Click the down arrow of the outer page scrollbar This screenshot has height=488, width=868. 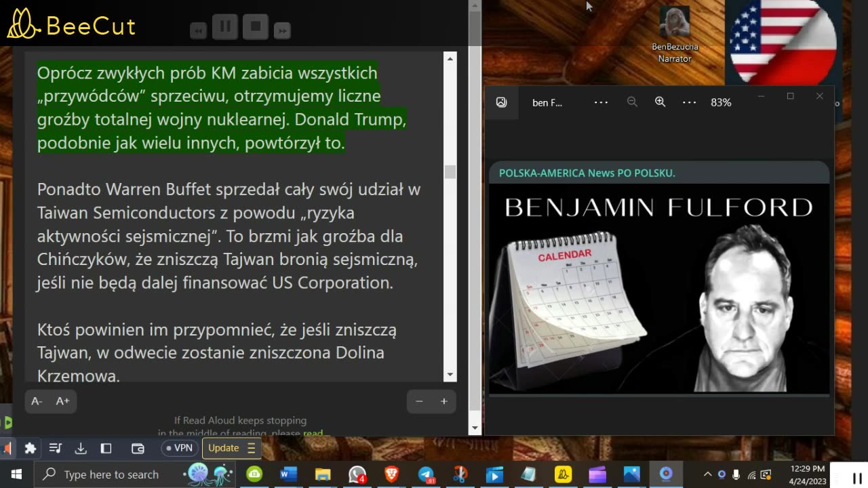pyautogui.click(x=475, y=428)
